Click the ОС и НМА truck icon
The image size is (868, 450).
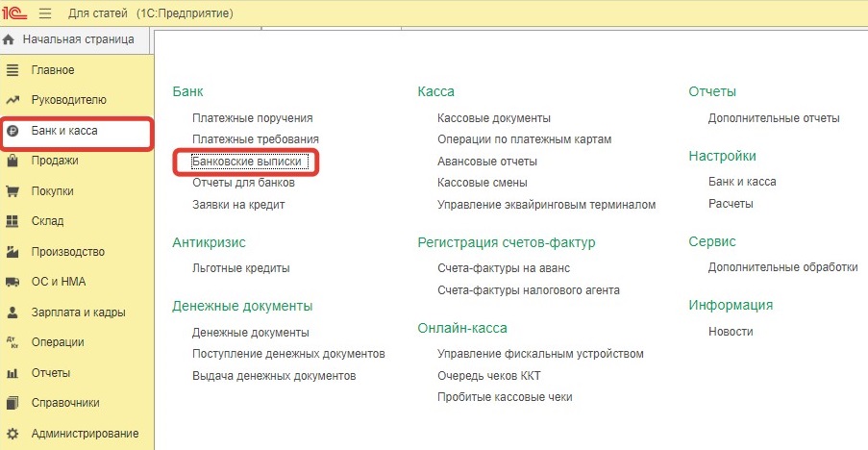pos(12,282)
